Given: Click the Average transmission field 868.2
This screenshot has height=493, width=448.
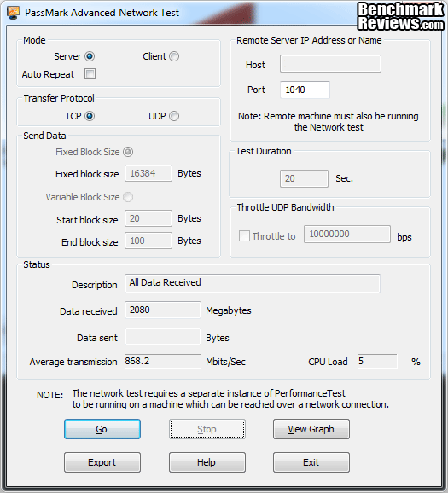Looking at the screenshot, I should (162, 361).
